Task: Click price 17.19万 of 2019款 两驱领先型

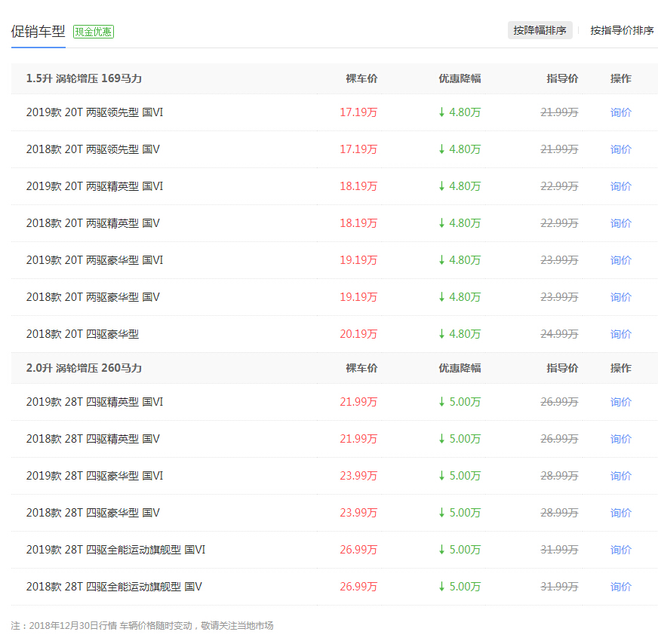Action: pyautogui.click(x=358, y=112)
